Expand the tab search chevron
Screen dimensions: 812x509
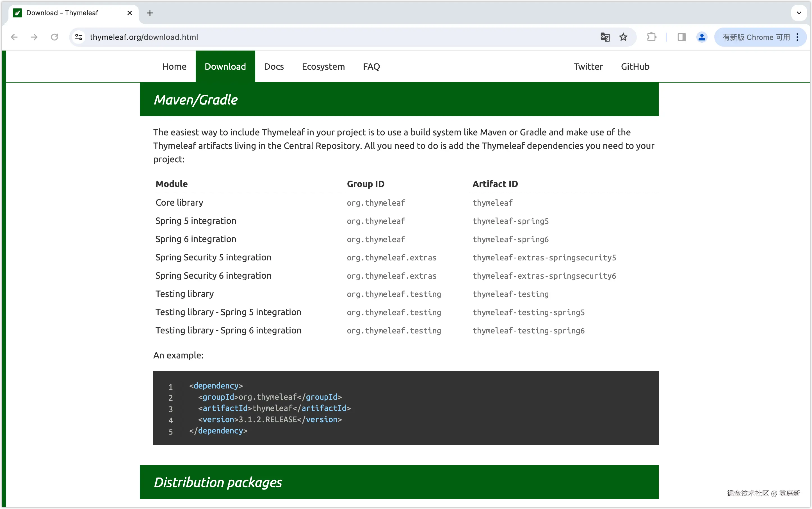click(799, 13)
